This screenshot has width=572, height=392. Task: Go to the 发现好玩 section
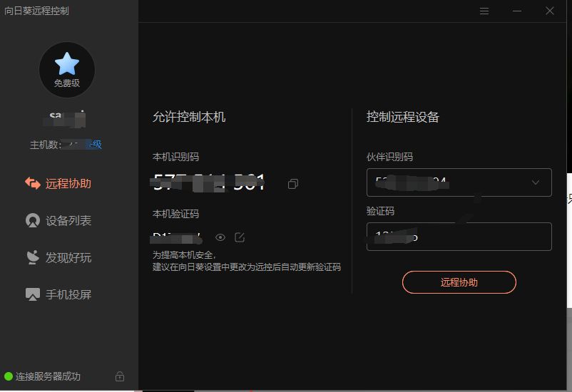click(58, 257)
